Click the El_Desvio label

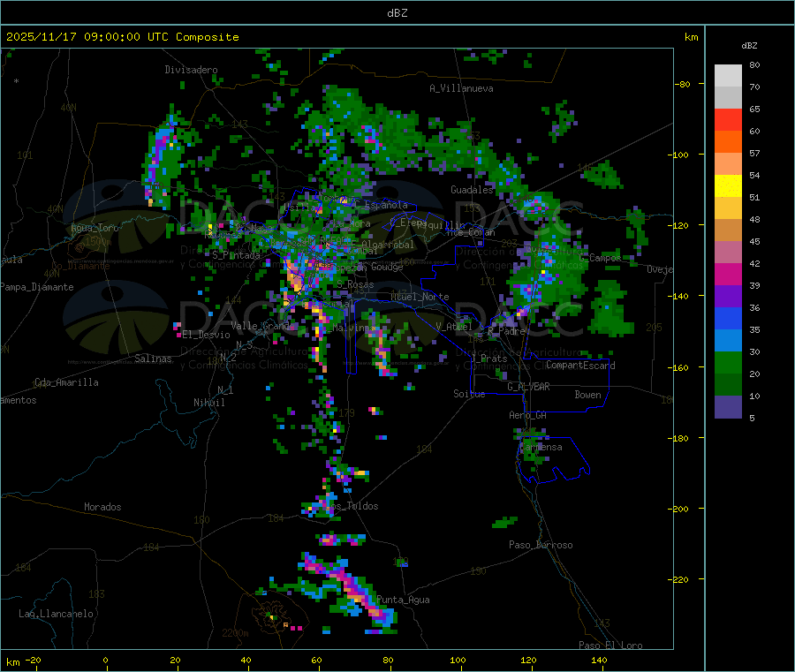coord(206,335)
